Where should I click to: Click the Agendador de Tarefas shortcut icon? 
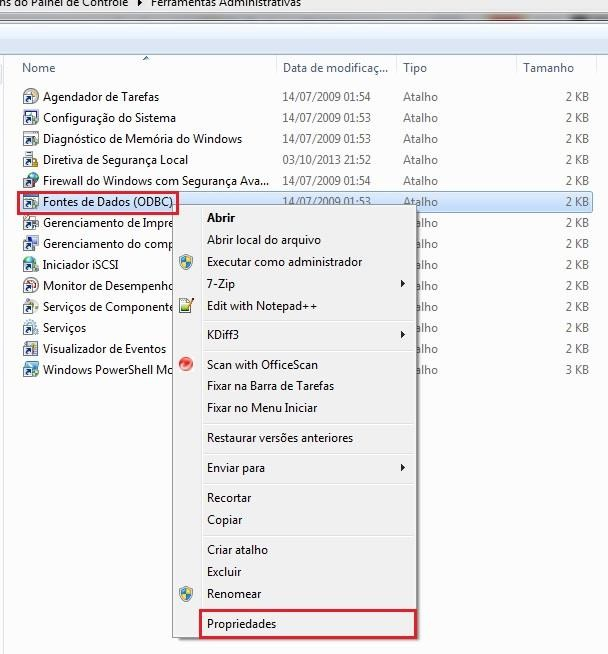click(30, 96)
